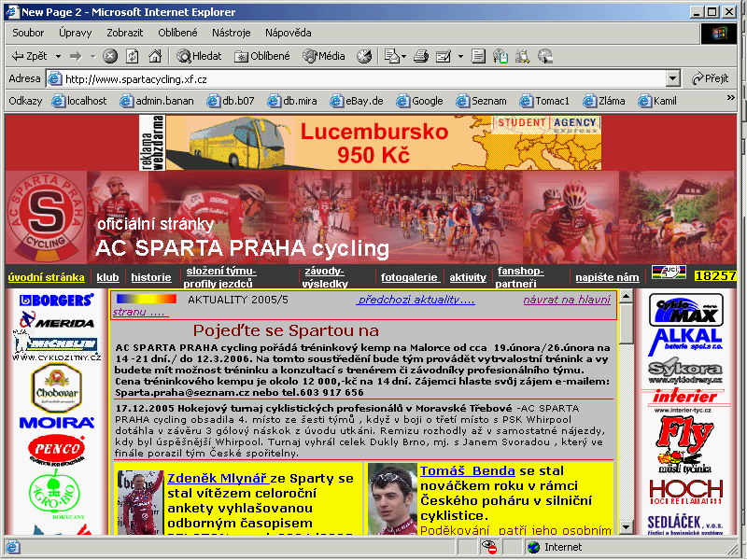The height and width of the screenshot is (560, 747).
Task: Click the Research book toolbar icon
Action: click(522, 56)
